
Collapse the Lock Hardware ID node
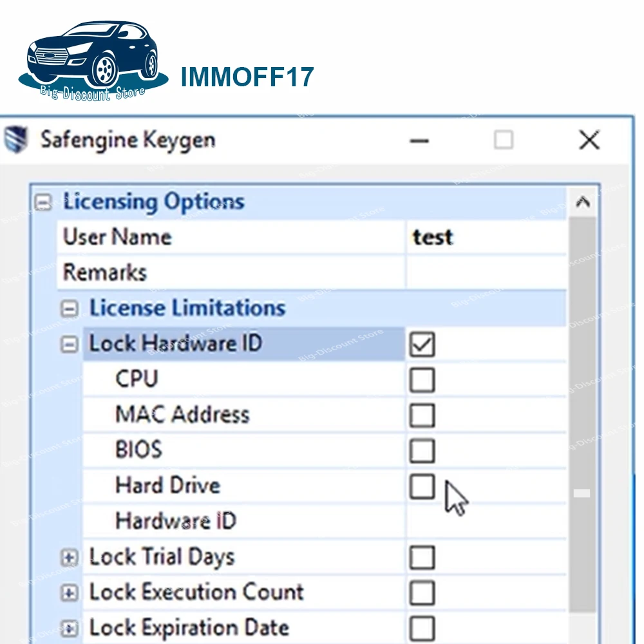(x=69, y=344)
